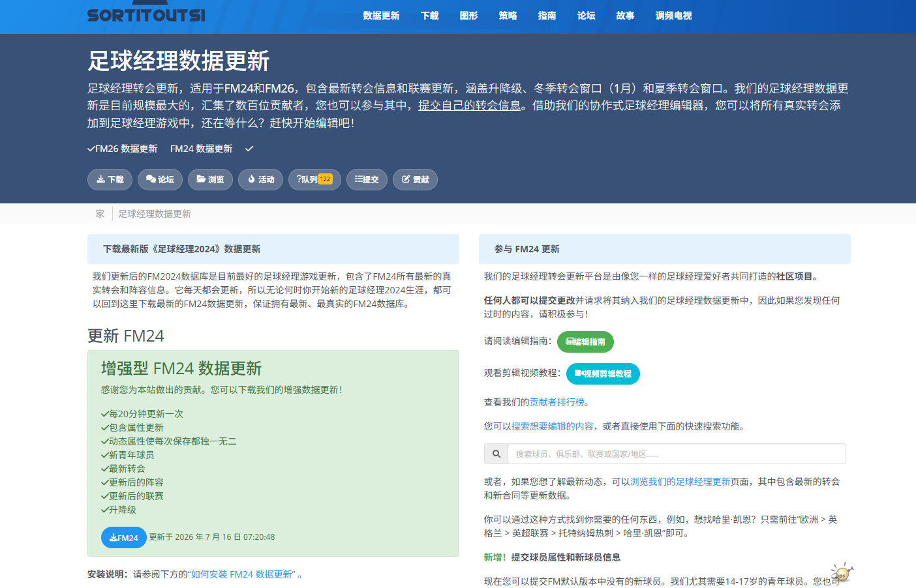Open the 指南 navigation menu
The image size is (916, 588).
[x=547, y=16]
